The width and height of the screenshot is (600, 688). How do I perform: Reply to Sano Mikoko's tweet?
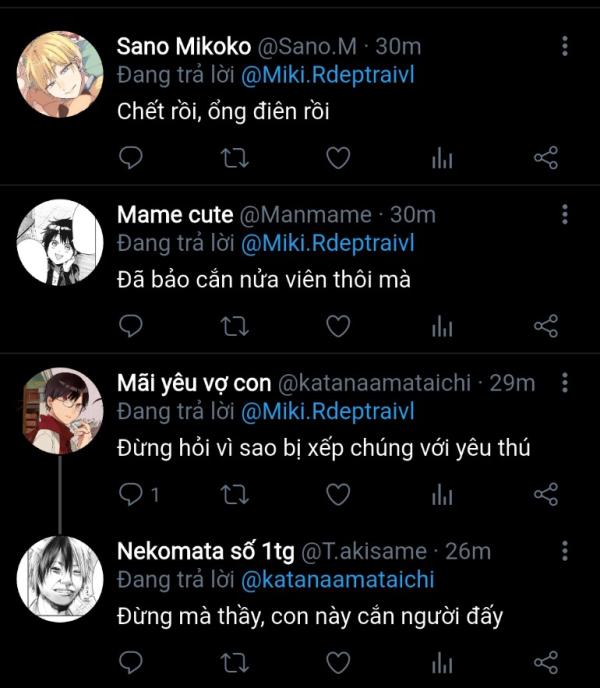131,157
